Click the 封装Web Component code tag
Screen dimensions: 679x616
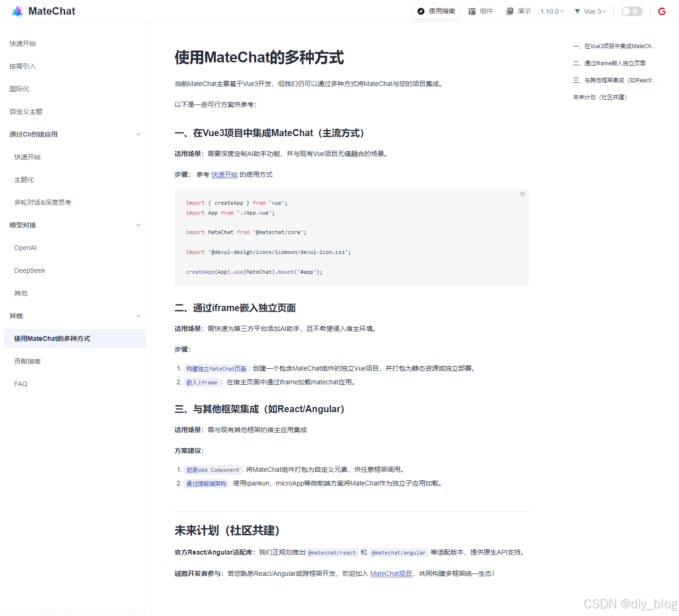pos(213,470)
